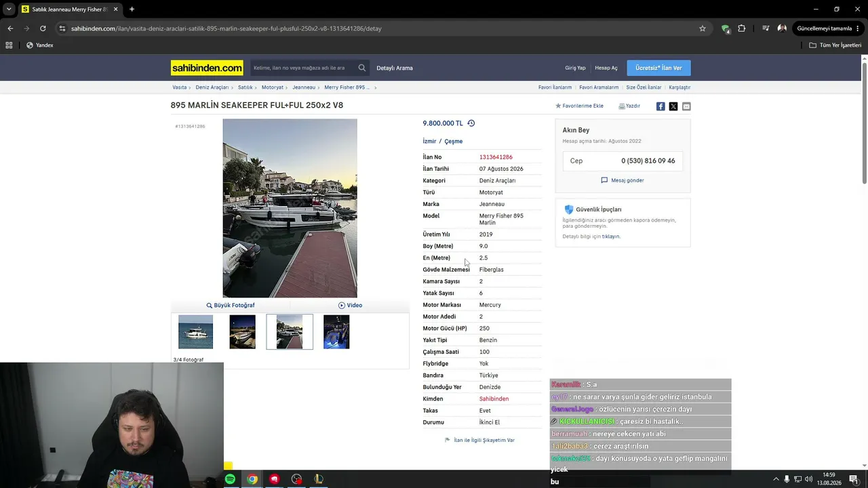Open network settings tray icon
The image size is (868, 488).
point(797,479)
